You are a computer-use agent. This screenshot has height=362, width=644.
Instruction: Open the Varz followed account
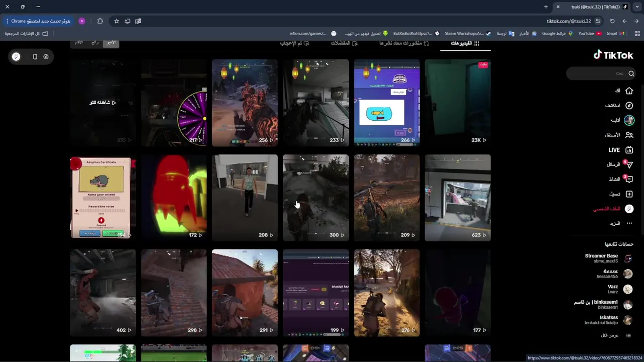click(x=619, y=289)
